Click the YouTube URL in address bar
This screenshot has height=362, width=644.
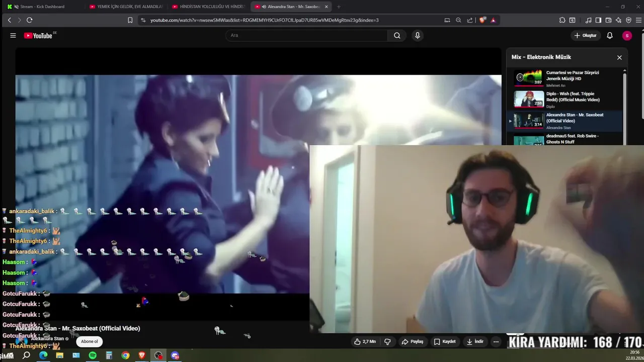[x=264, y=20]
